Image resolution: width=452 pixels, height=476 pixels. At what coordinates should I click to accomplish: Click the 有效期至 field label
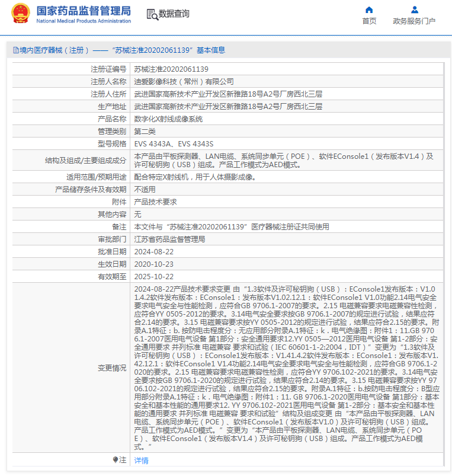point(112,277)
